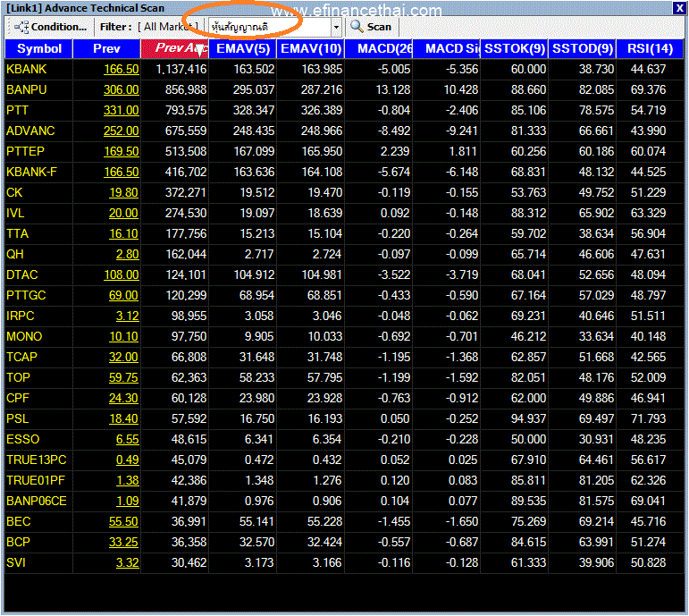
Task: Open PTTGC price link 69.00
Action: pos(124,295)
